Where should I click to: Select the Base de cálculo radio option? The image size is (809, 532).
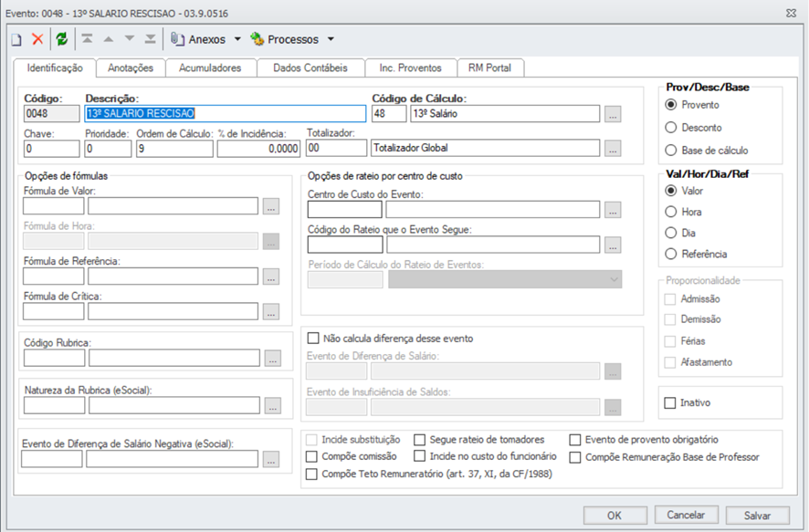671,151
